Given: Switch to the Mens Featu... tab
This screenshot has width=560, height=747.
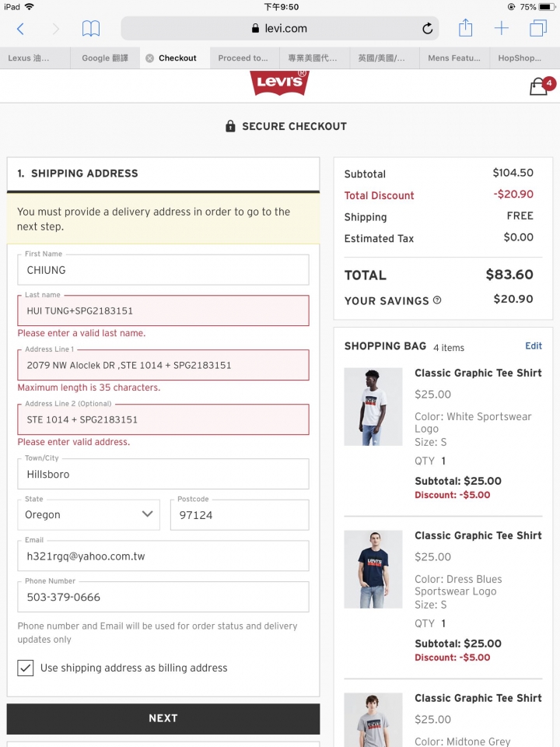Looking at the screenshot, I should (x=454, y=58).
